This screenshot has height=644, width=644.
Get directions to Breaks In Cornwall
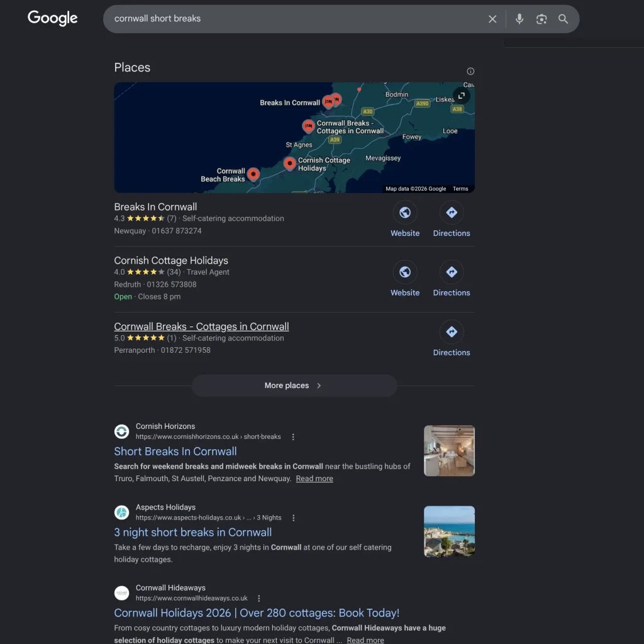click(x=452, y=213)
